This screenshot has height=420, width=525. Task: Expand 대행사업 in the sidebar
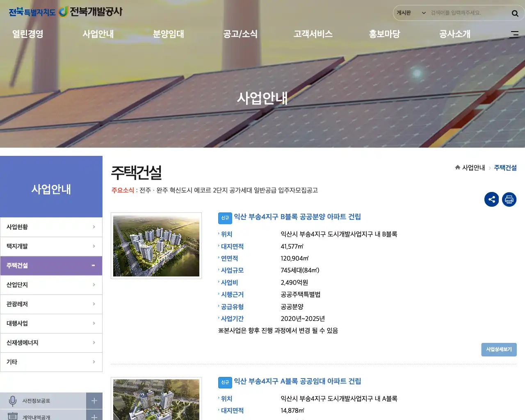[x=51, y=323]
